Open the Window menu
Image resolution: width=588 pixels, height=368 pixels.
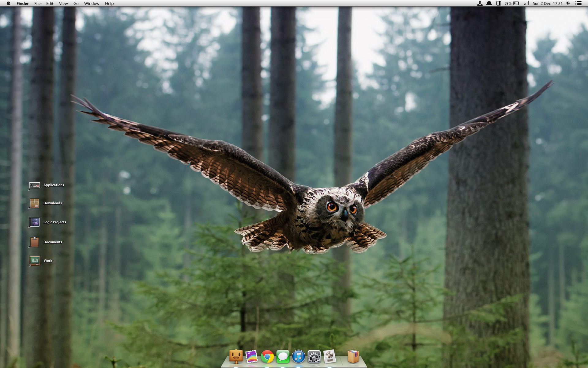click(x=92, y=3)
